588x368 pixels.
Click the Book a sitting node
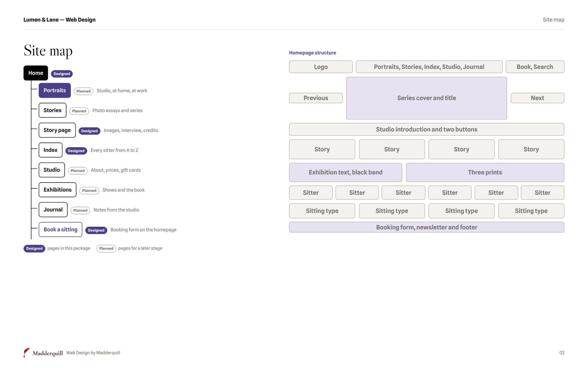tap(60, 230)
